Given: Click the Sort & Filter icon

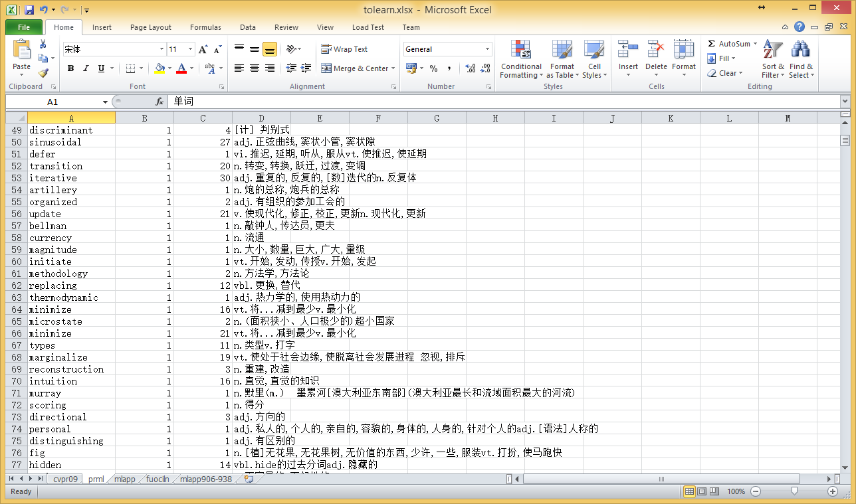Looking at the screenshot, I should pos(773,59).
